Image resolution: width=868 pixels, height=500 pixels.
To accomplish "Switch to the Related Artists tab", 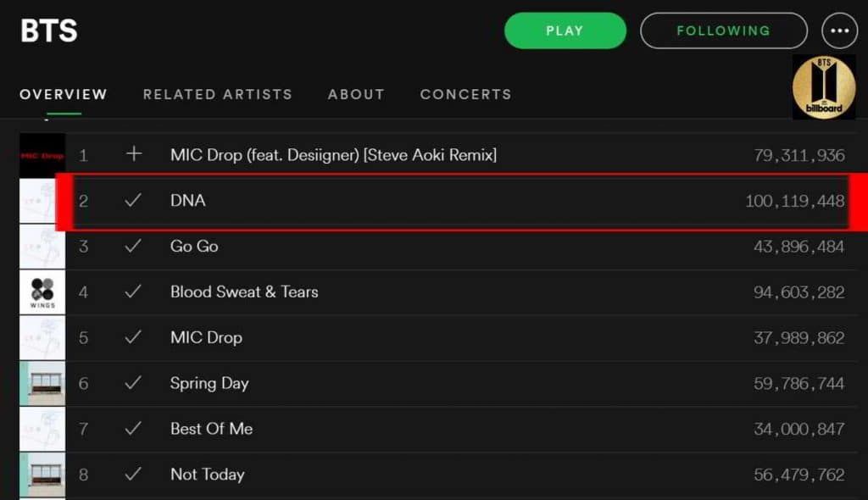I will coord(217,94).
